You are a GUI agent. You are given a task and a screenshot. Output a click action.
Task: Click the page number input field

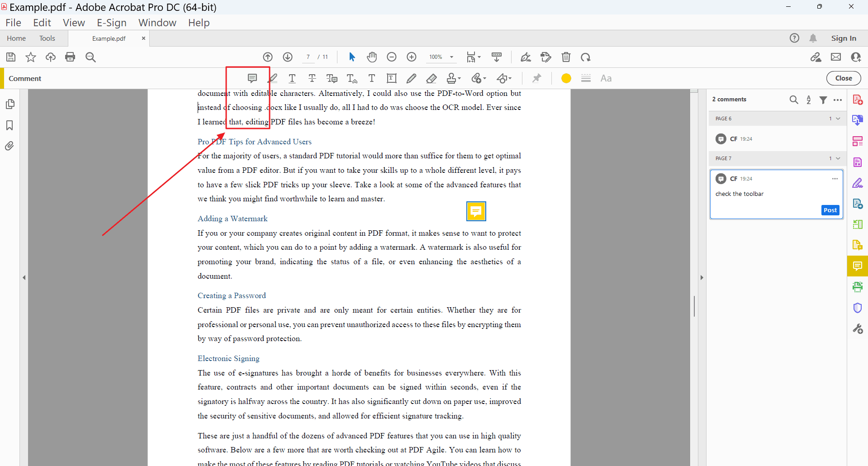coord(308,57)
